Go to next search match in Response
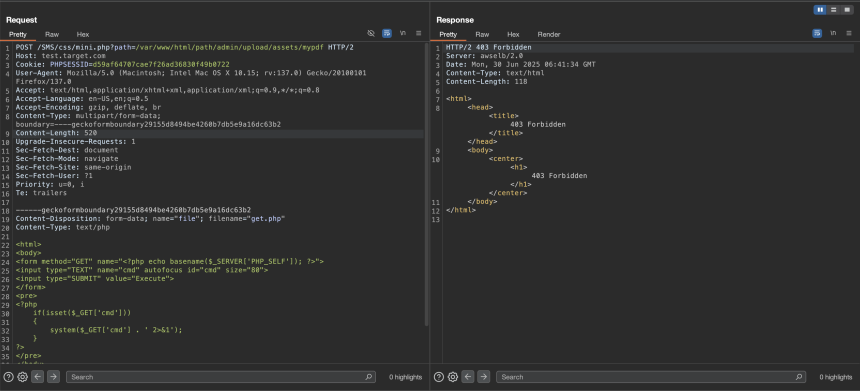This screenshot has height=391, width=860. coord(483,377)
